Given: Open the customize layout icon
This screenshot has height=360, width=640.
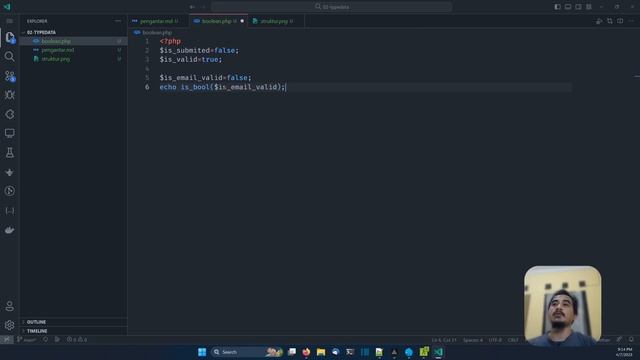Looking at the screenshot, I should 589,7.
